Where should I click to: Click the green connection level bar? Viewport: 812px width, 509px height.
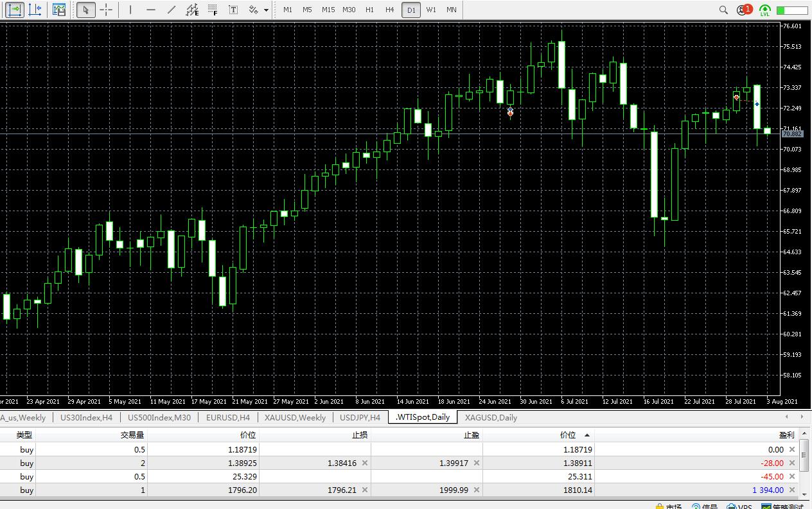pos(792,10)
